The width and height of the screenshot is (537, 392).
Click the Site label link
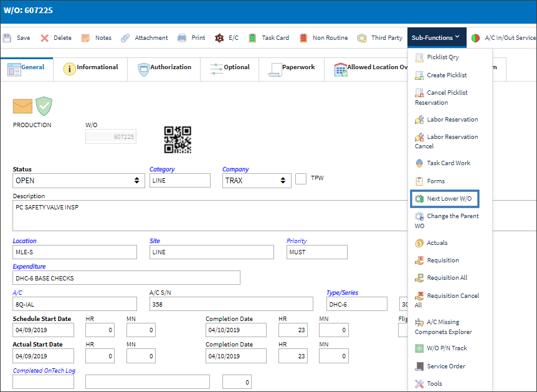[x=154, y=241]
